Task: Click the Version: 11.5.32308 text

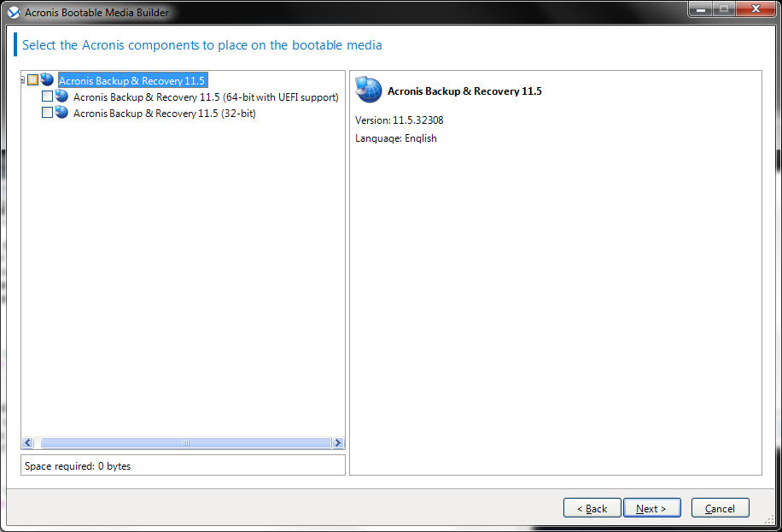Action: (x=399, y=120)
